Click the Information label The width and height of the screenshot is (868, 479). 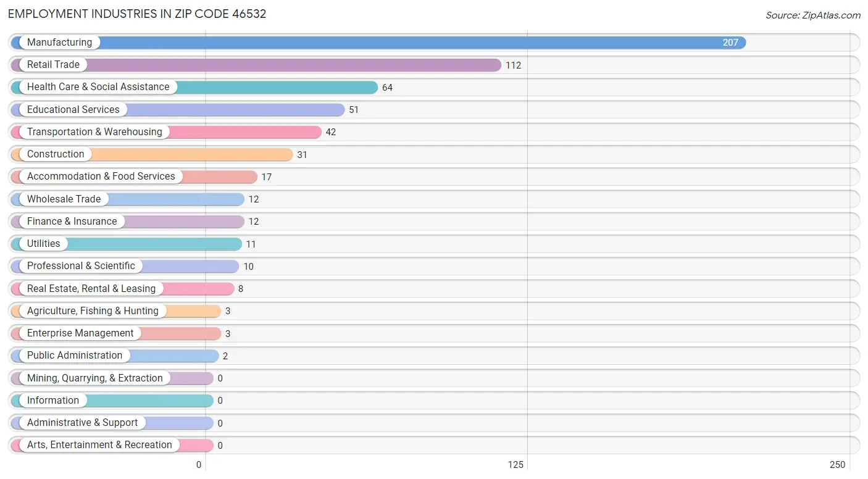click(53, 400)
